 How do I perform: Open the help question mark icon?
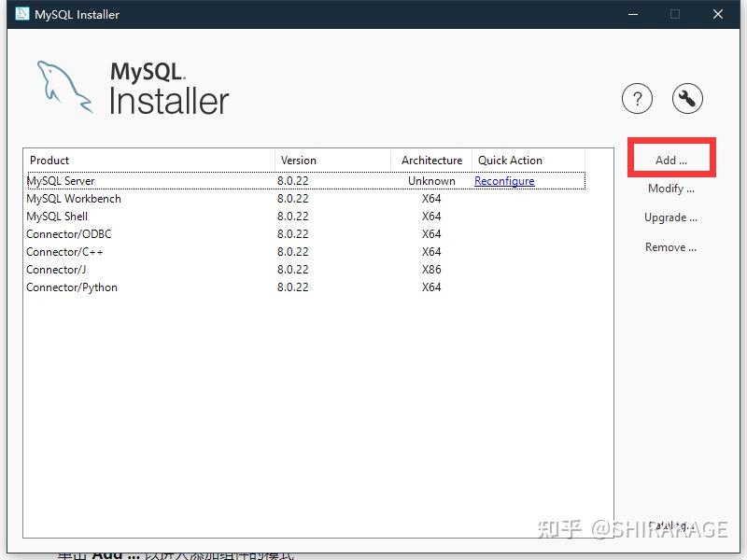click(x=638, y=98)
